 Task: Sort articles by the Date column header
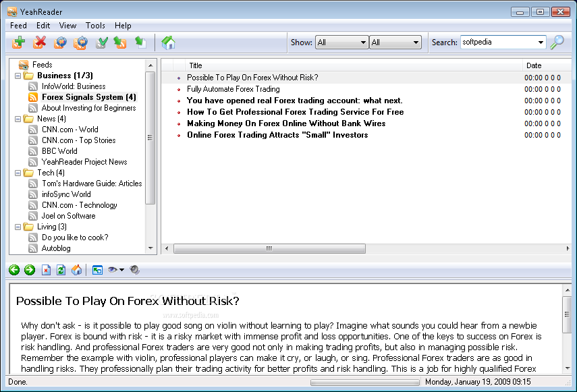[547, 65]
